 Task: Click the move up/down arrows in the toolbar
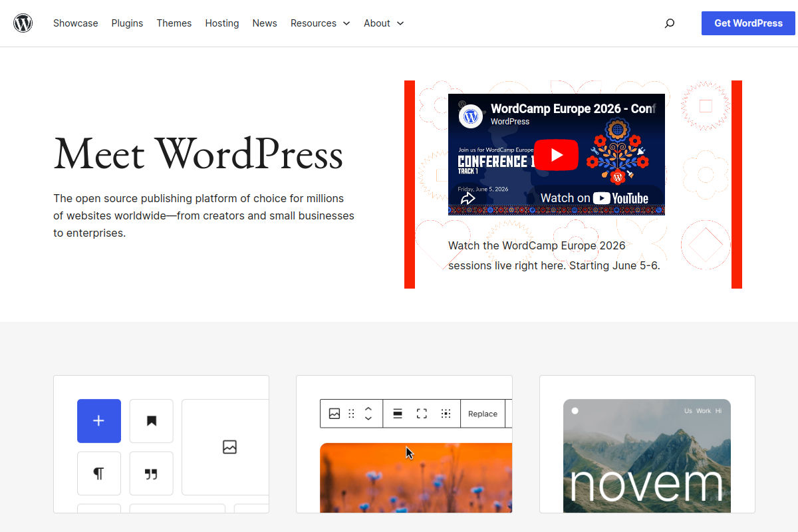tap(368, 414)
